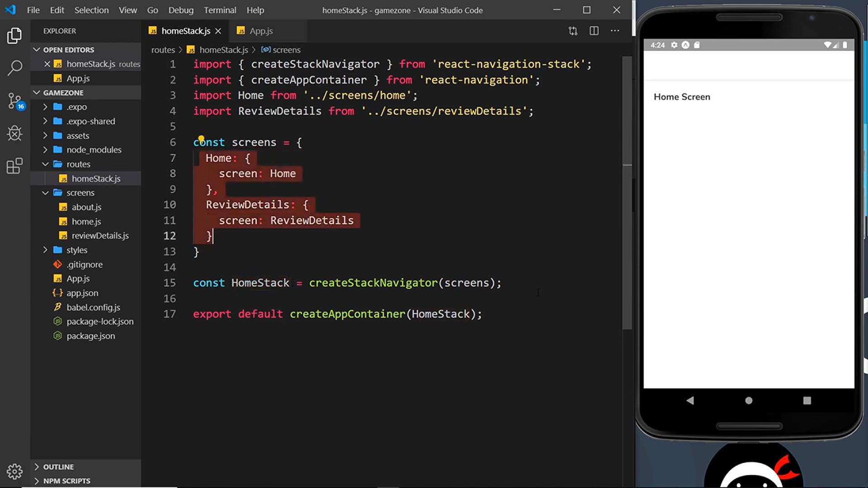Expand the NPM SCRIPTS panel
This screenshot has width=868, height=488.
[86, 481]
